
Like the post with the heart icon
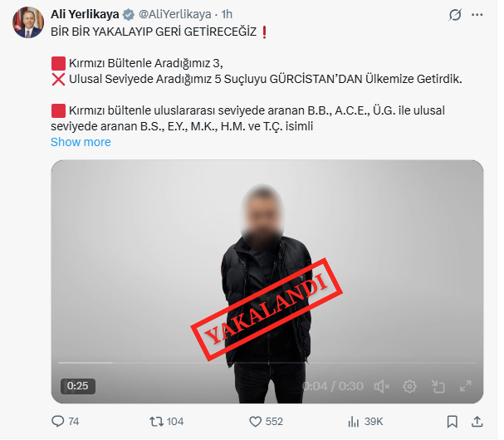(x=256, y=422)
